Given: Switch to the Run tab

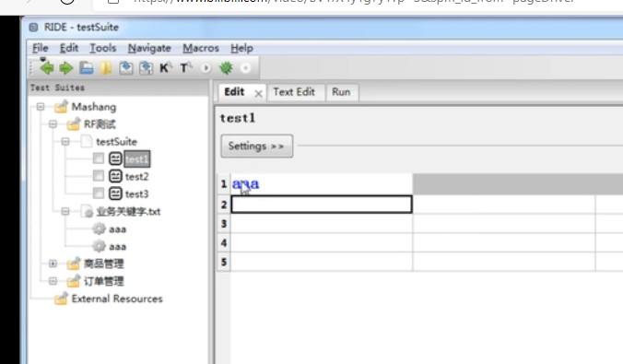Looking at the screenshot, I should [341, 92].
